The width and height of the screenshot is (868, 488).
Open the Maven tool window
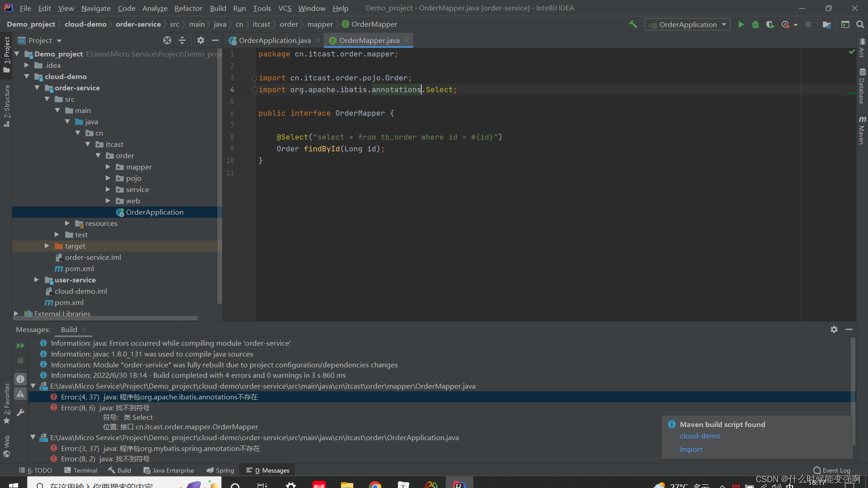(862, 130)
